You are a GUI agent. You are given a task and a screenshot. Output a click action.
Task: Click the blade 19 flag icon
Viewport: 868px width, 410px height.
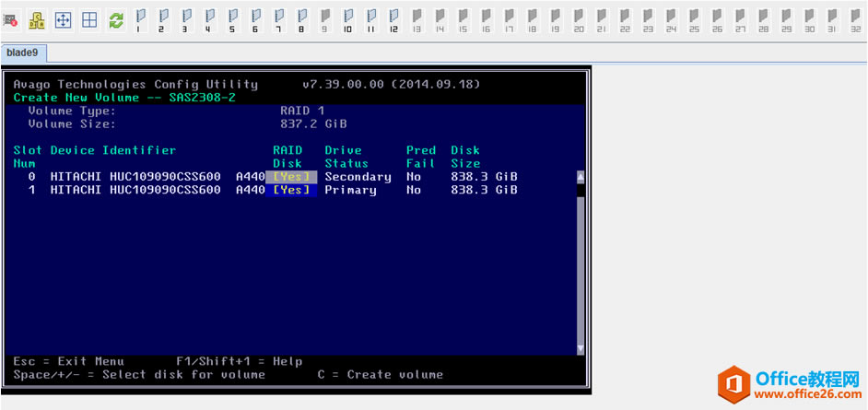(556, 20)
